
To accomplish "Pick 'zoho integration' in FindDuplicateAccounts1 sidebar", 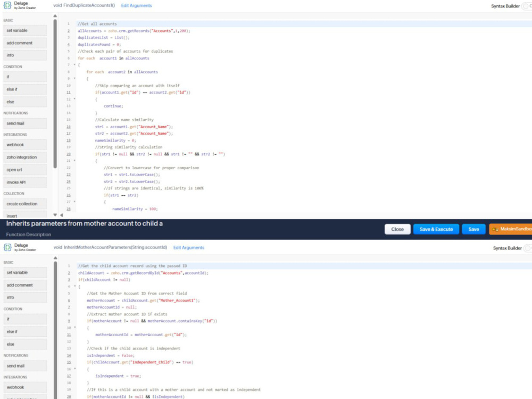I will (x=25, y=157).
